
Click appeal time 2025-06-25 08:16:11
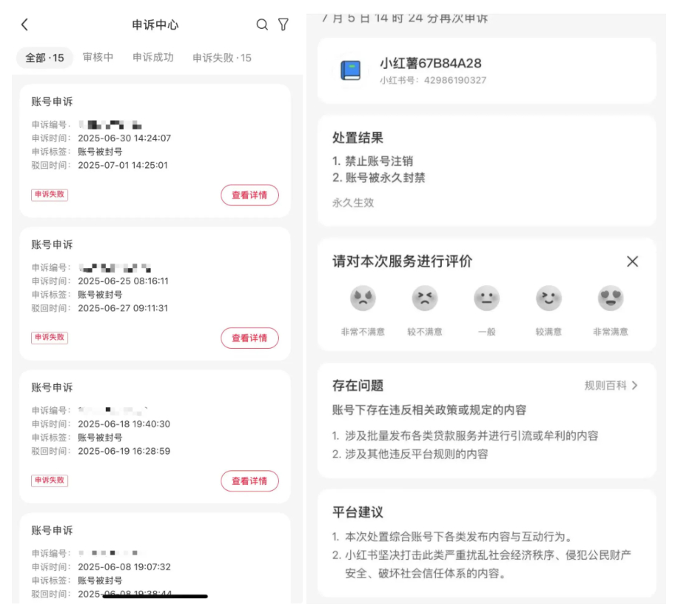pos(123,281)
